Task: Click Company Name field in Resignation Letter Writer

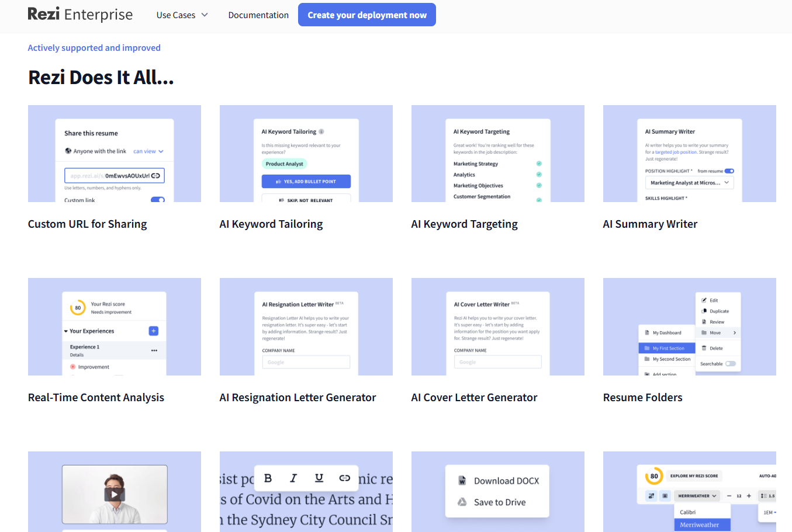Action: [306, 362]
